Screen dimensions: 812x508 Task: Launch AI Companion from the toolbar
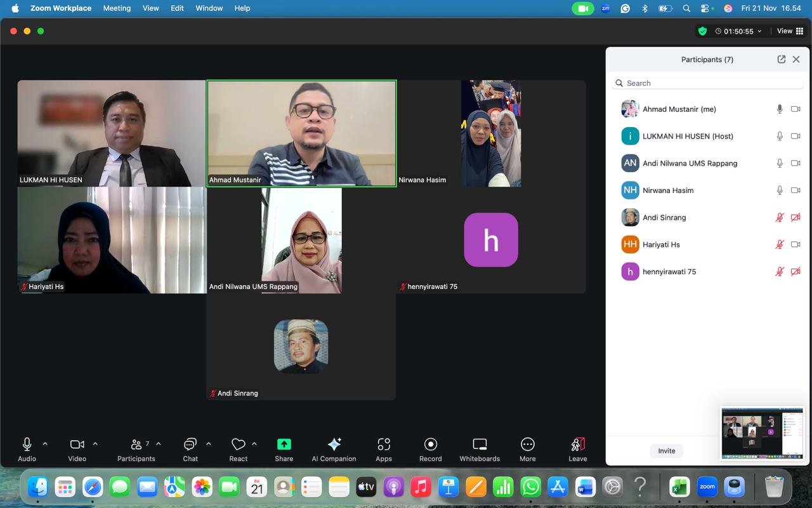(x=334, y=444)
